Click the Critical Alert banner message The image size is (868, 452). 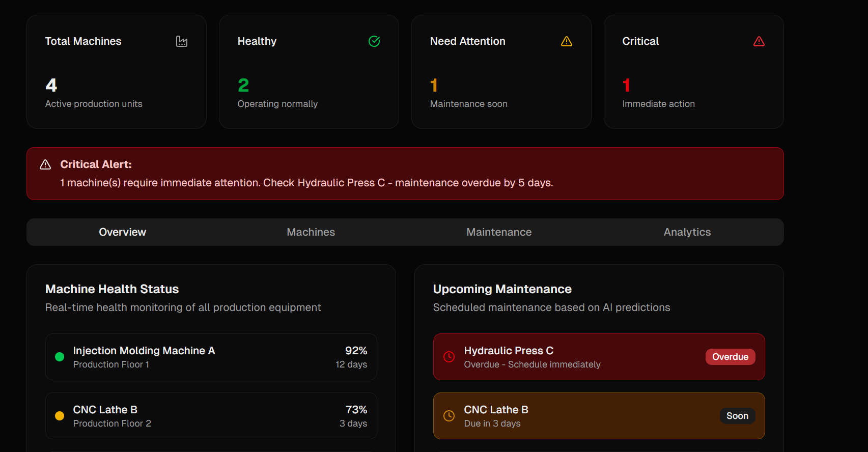pos(306,183)
